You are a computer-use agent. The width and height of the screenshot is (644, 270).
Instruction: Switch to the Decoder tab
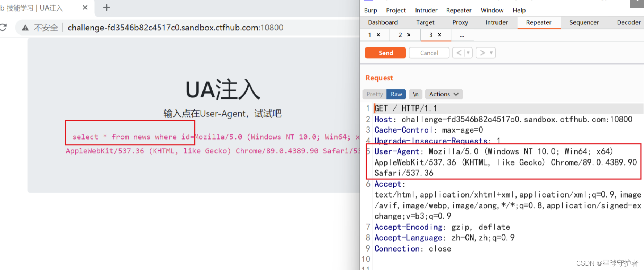tap(629, 22)
